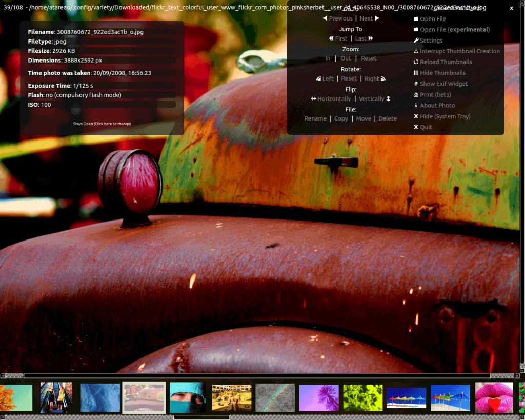Rotate the photo right

(x=375, y=79)
